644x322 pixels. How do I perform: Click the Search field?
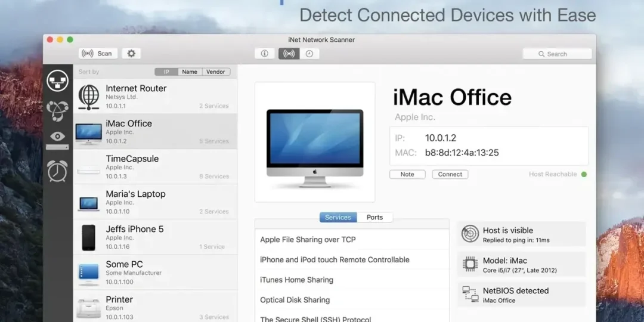pos(557,54)
